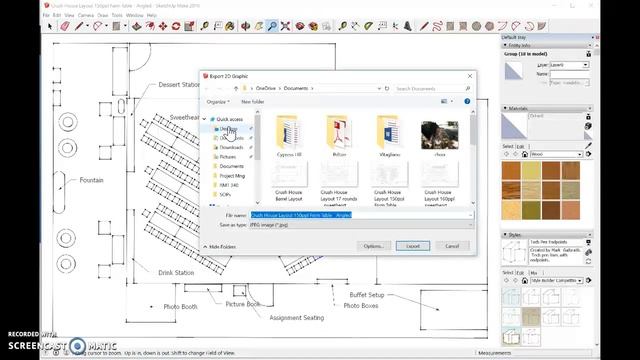Open the Vitagliano folder
The image size is (640, 360).
coord(389,136)
